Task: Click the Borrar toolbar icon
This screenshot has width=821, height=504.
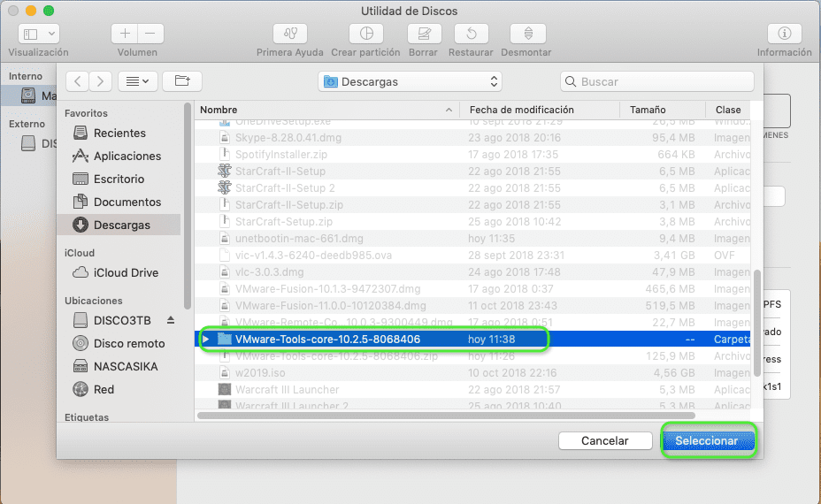Action: [424, 34]
